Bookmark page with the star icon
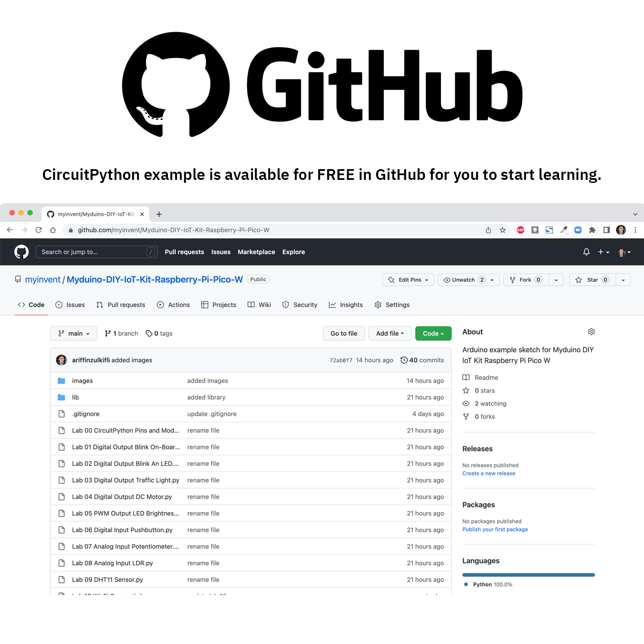This screenshot has width=644, height=644. pos(503,230)
